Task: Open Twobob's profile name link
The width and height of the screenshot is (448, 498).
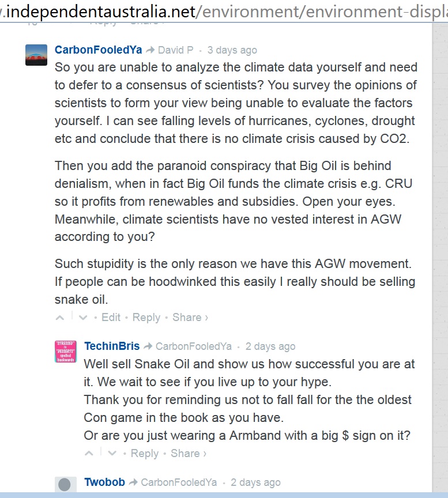Action: tap(104, 482)
